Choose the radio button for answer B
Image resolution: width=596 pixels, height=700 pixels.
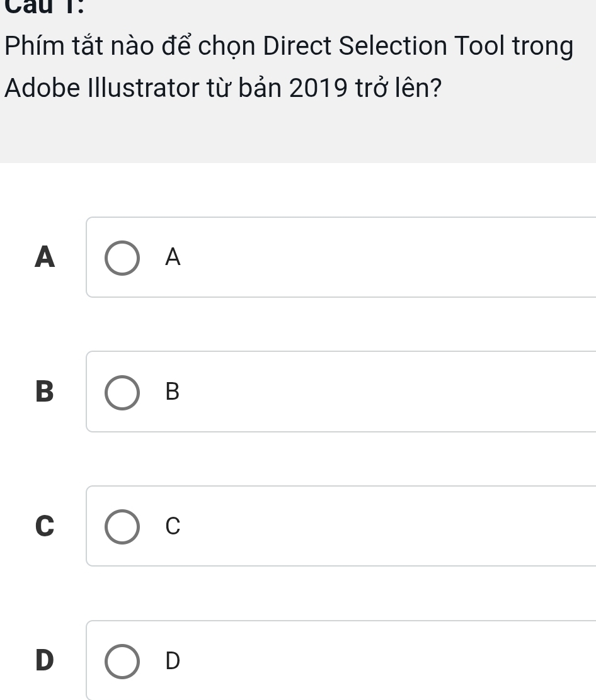click(122, 392)
